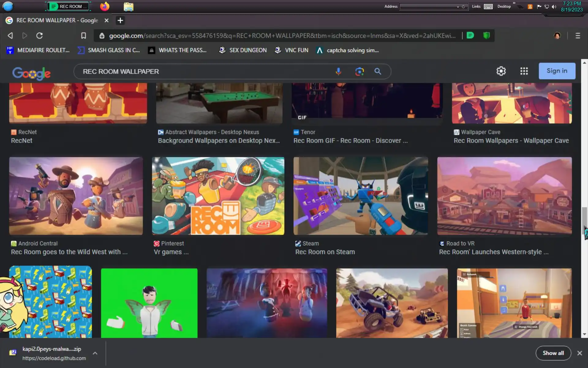
Task: Open the Rec Room on Steam result
Action: point(325,252)
